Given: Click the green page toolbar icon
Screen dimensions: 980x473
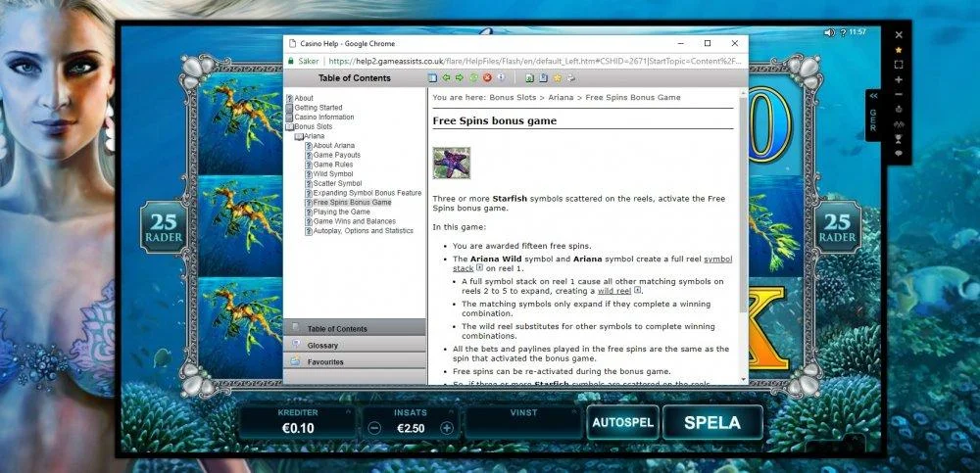Looking at the screenshot, I should point(529,78).
